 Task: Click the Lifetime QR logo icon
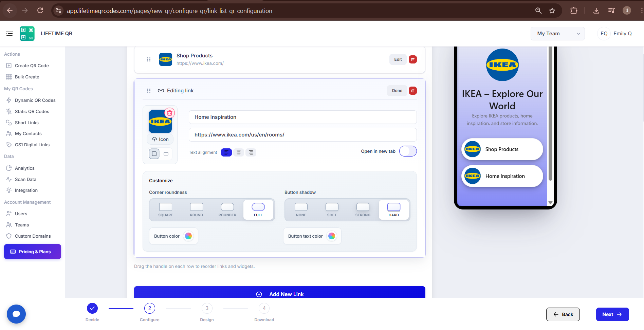[27, 34]
